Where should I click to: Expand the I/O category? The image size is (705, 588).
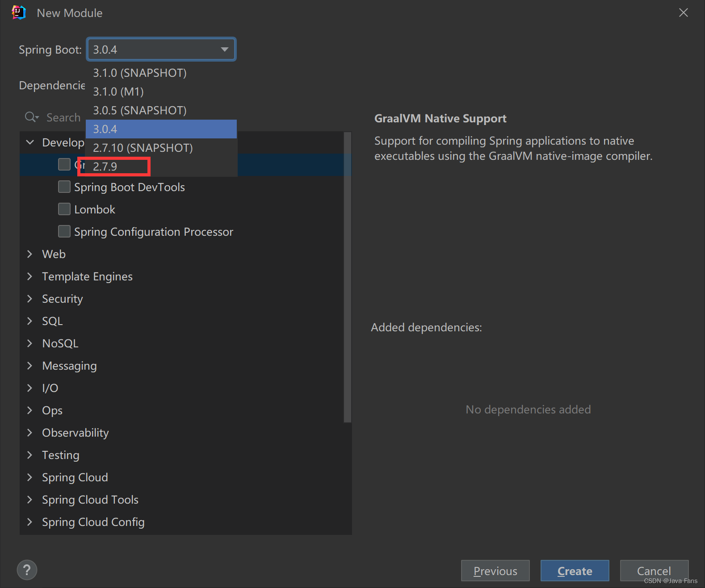point(30,388)
